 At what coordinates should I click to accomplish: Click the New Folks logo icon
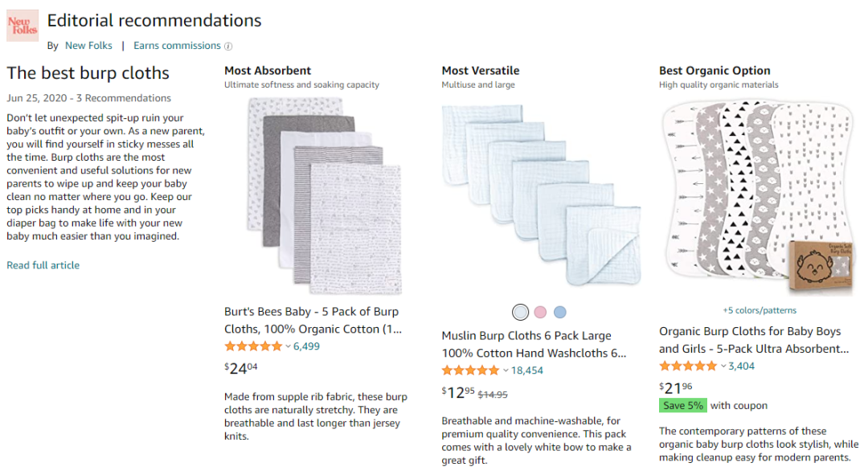(x=22, y=26)
